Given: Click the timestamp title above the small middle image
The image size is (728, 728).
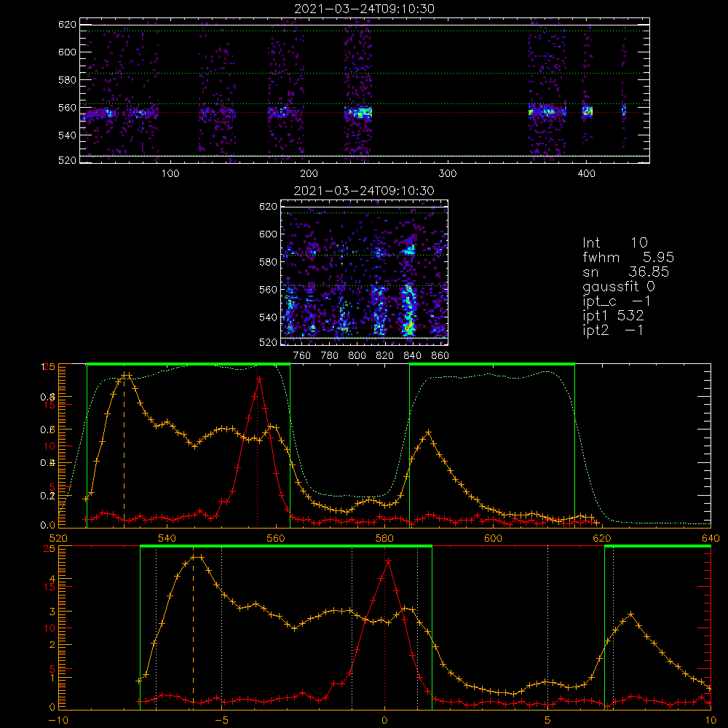Looking at the screenshot, I should (x=364, y=191).
